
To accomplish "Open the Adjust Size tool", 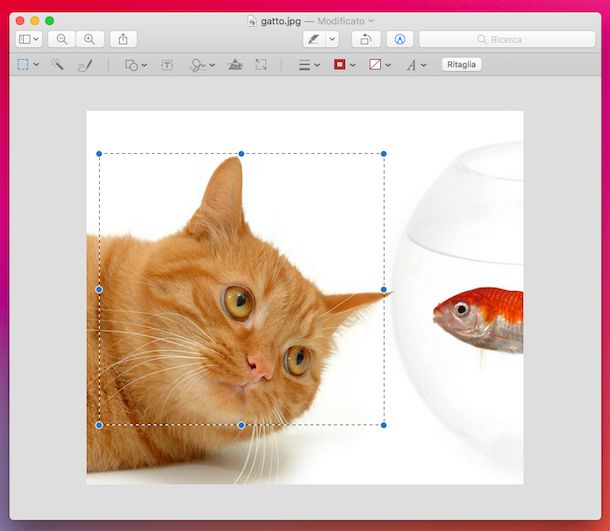I will point(261,65).
